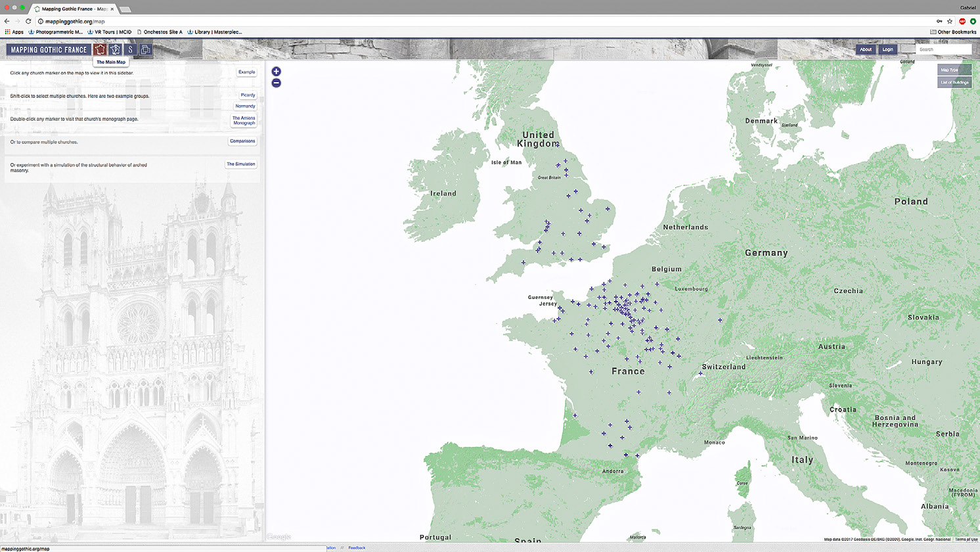This screenshot has width=980, height=552.
Task: Open The Amiens Monograph
Action: pyautogui.click(x=244, y=120)
